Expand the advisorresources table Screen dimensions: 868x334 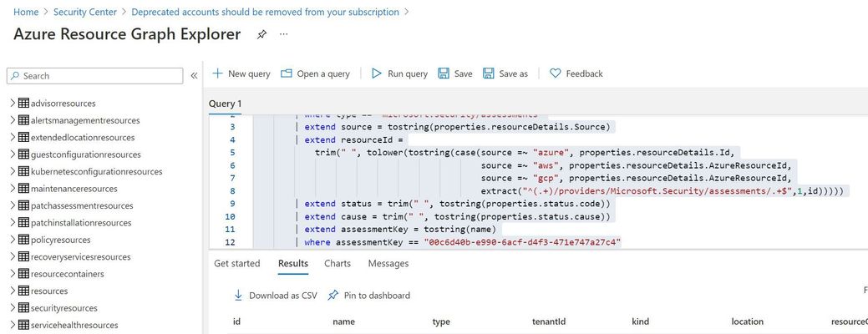(x=13, y=103)
